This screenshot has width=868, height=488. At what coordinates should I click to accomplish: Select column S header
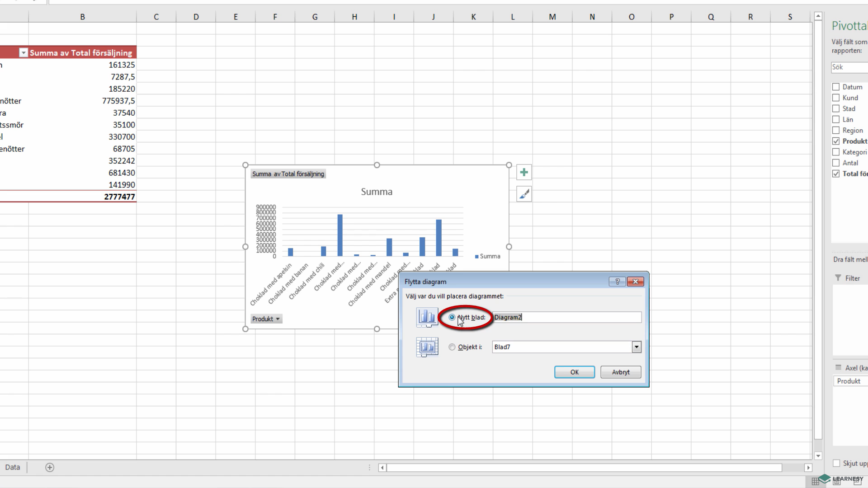tap(790, 17)
